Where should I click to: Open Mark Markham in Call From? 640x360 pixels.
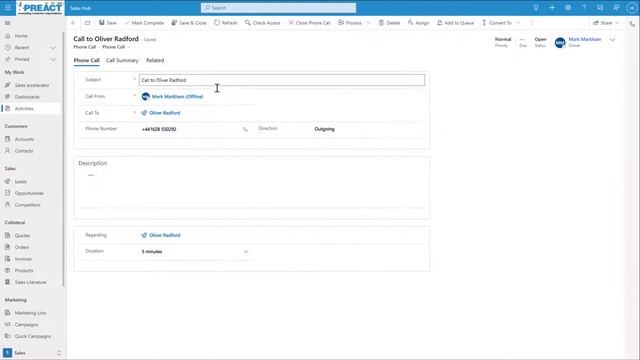pos(177,97)
